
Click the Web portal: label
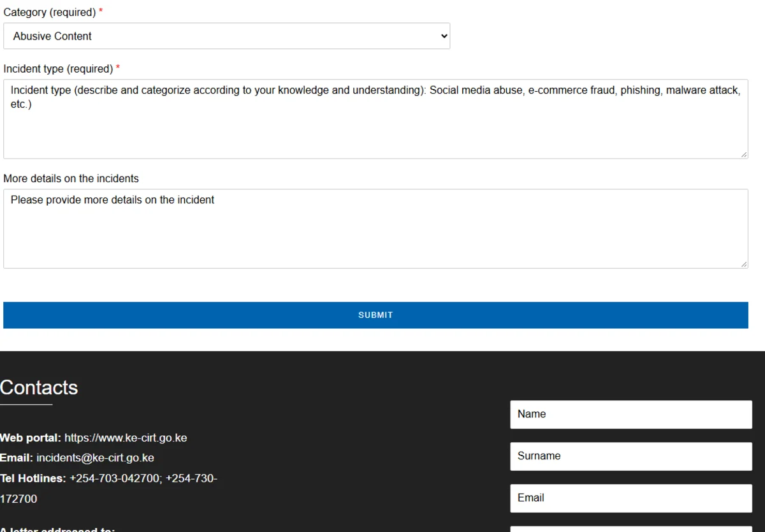point(31,438)
